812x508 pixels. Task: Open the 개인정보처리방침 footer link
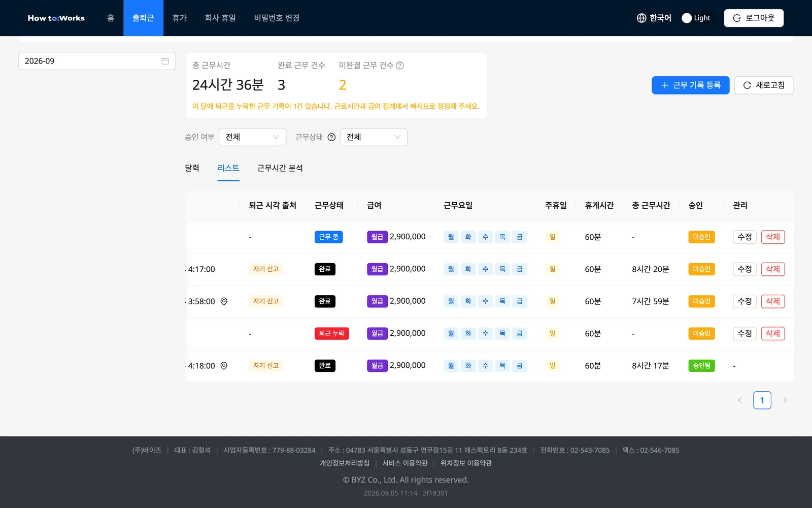coord(345,463)
